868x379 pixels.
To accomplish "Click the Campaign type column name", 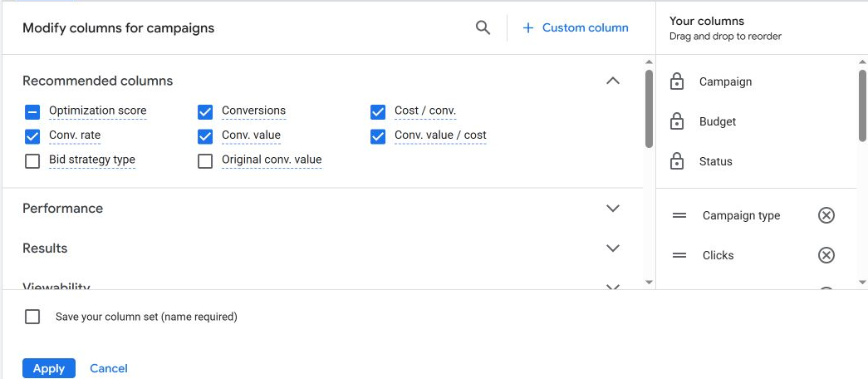I will click(x=741, y=215).
